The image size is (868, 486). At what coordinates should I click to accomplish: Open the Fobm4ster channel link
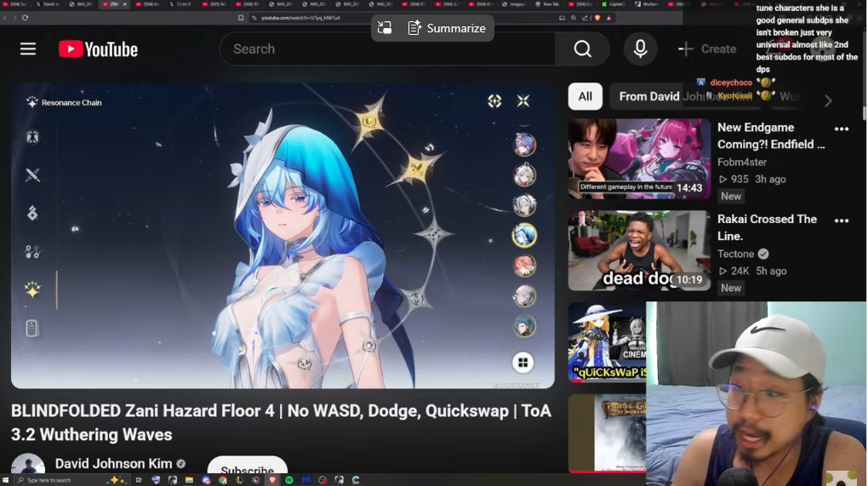pyautogui.click(x=742, y=163)
